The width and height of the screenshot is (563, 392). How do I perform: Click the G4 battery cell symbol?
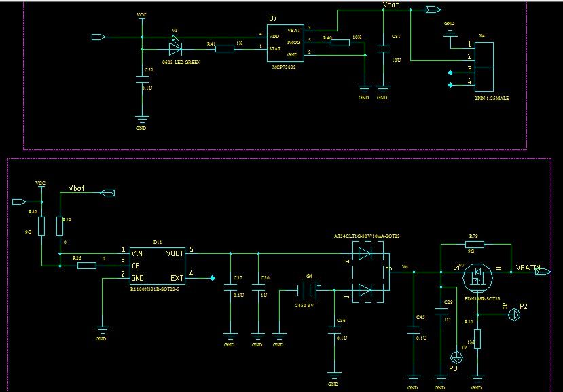(x=308, y=291)
